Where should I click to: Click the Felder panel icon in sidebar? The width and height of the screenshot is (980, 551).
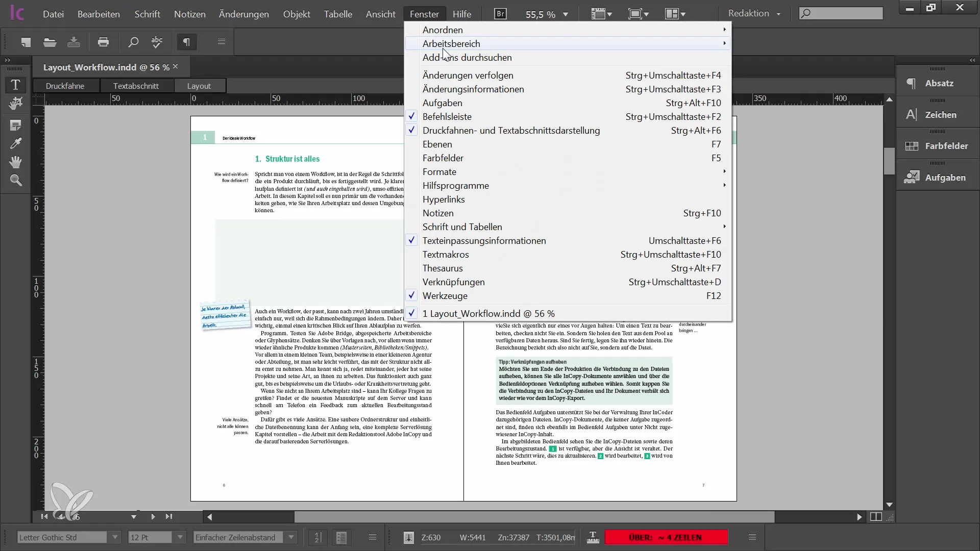[911, 146]
